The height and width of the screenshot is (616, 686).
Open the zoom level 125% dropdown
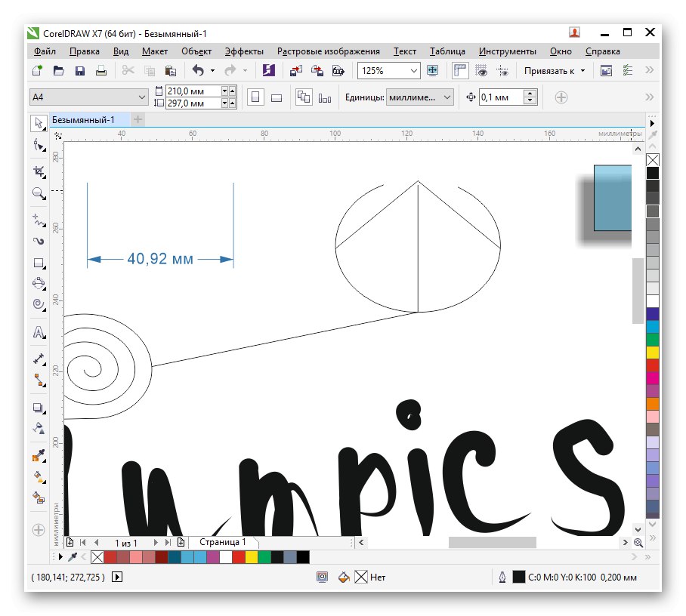(x=413, y=70)
